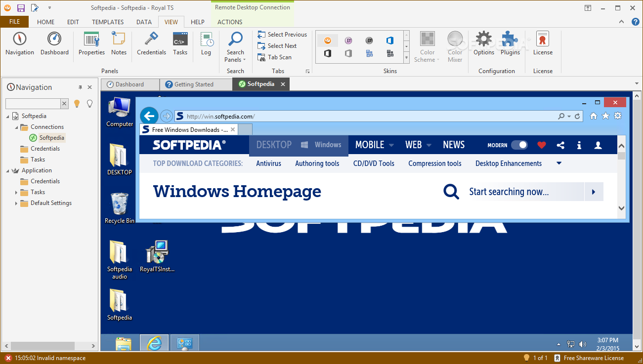Image resolution: width=643 pixels, height=364 pixels.
Task: Show the Log panel
Action: 206,44
